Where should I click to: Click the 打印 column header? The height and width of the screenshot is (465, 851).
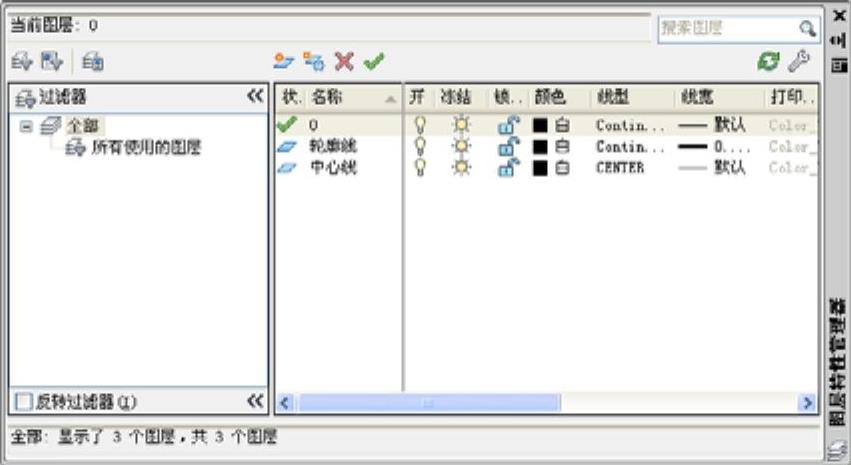(x=791, y=97)
